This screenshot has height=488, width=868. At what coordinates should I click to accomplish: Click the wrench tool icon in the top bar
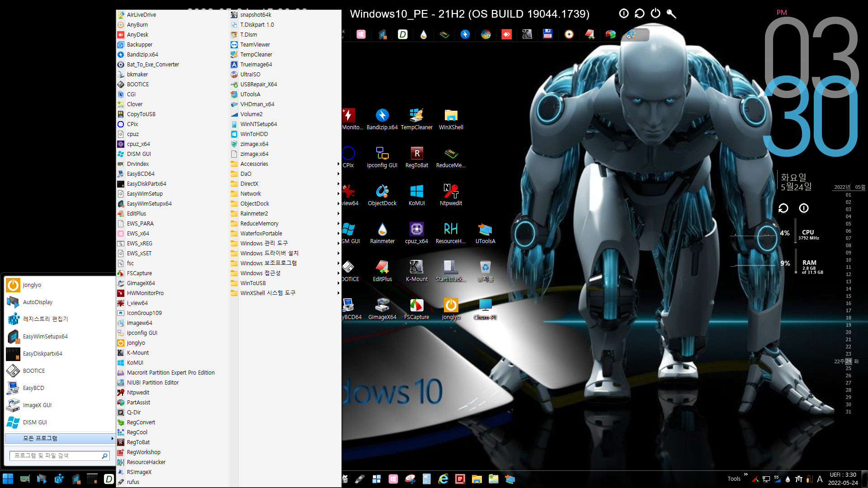[671, 14]
